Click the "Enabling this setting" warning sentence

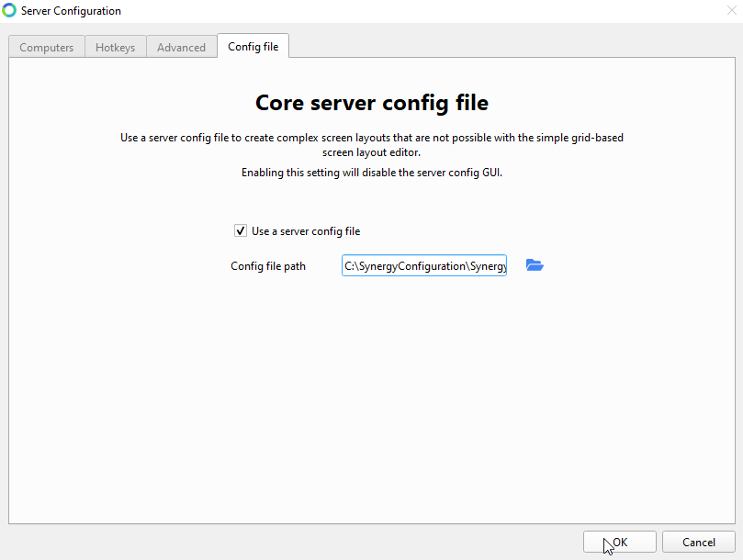[x=371, y=173]
